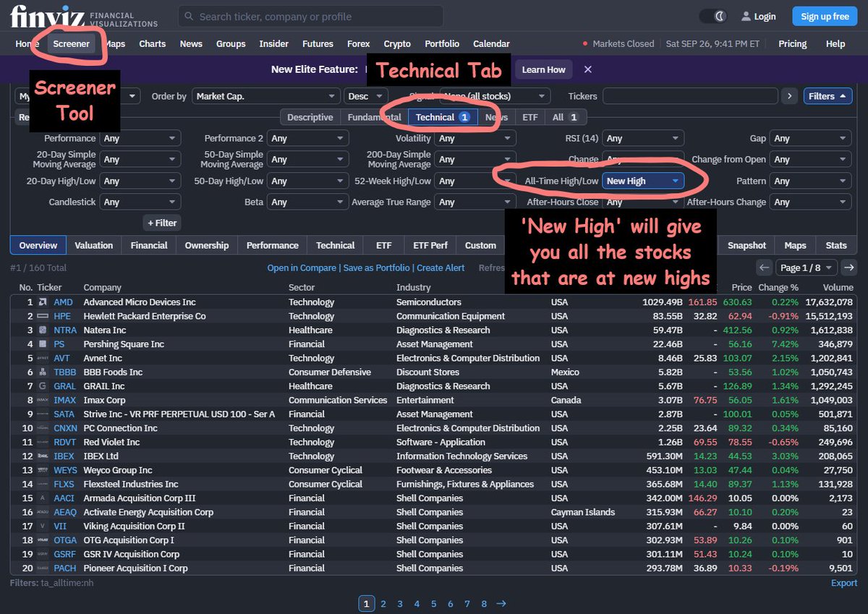Sort by the Industry column header
Screen dimensions: 868x614
(x=413, y=287)
